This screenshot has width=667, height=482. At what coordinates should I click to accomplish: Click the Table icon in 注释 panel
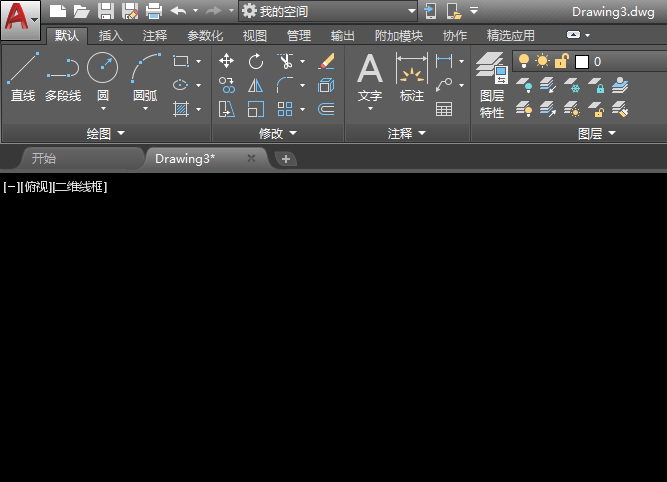444,109
